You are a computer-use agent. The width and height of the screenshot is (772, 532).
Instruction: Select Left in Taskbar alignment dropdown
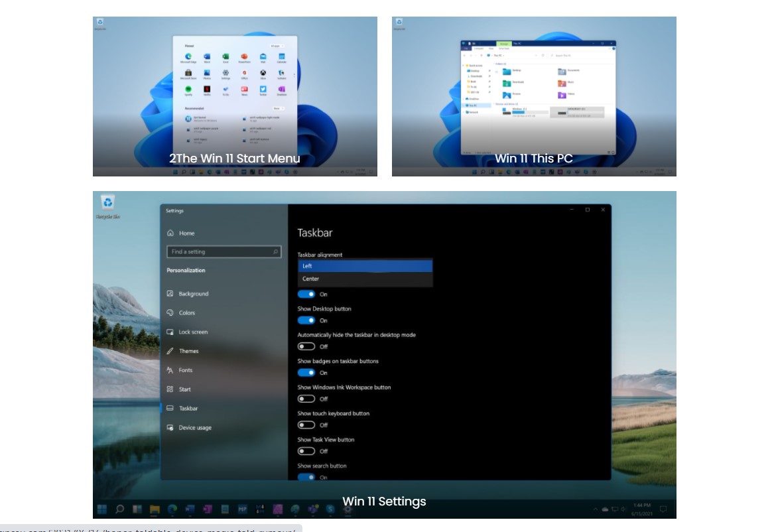click(x=365, y=266)
